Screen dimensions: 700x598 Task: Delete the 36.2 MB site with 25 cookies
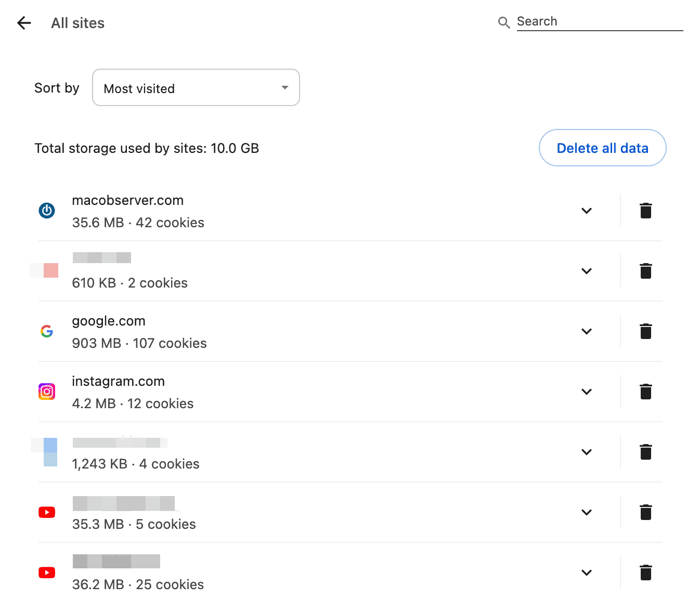[x=645, y=573]
